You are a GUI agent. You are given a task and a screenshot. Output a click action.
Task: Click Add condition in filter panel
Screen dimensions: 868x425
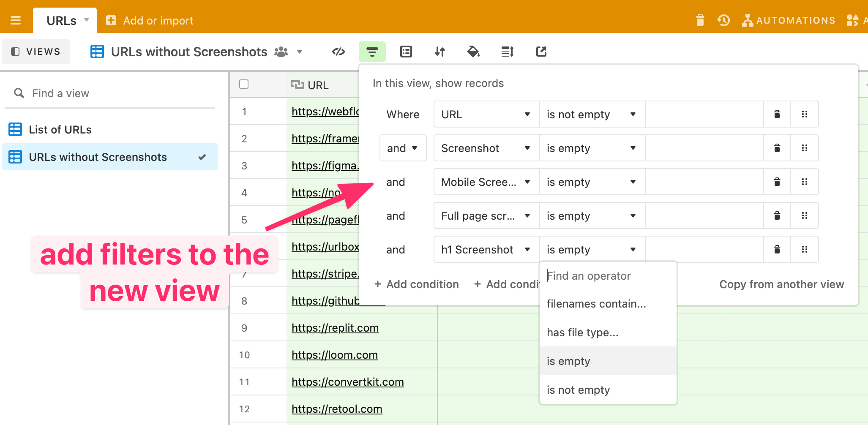[416, 284]
